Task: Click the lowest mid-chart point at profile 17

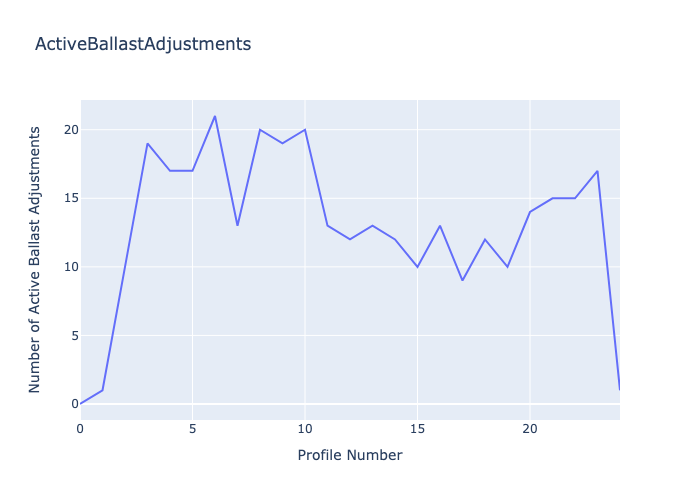Action: click(462, 280)
